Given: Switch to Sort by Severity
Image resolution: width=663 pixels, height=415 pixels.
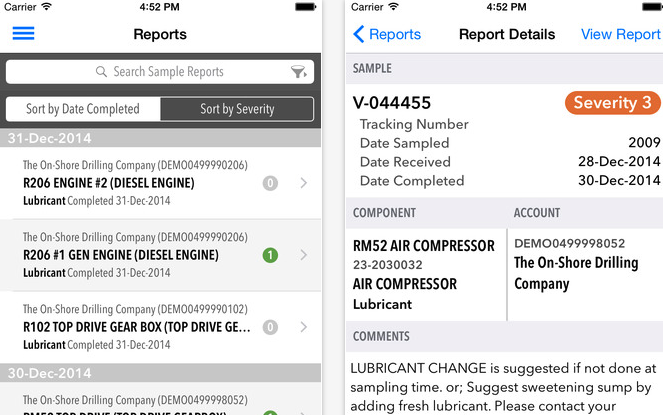Looking at the screenshot, I should [x=237, y=109].
